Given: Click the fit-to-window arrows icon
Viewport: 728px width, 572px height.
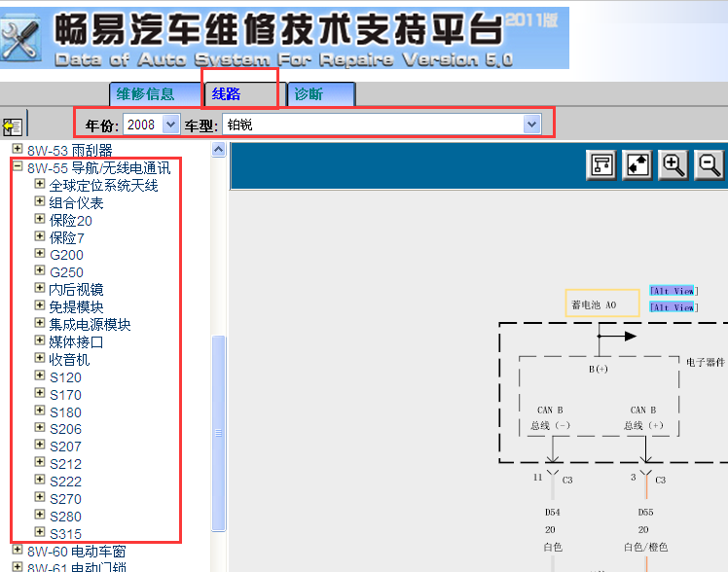Looking at the screenshot, I should [x=637, y=164].
